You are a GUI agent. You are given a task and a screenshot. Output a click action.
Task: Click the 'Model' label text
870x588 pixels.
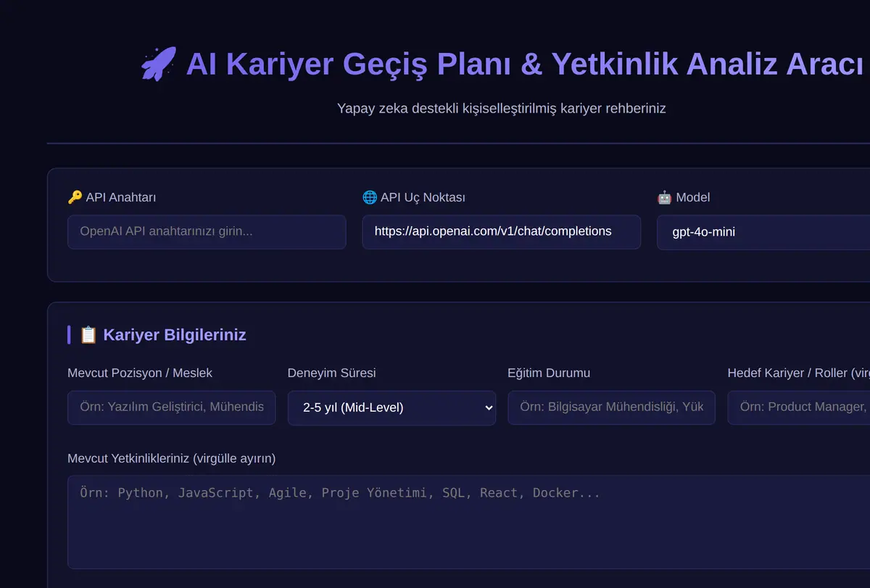(x=693, y=197)
